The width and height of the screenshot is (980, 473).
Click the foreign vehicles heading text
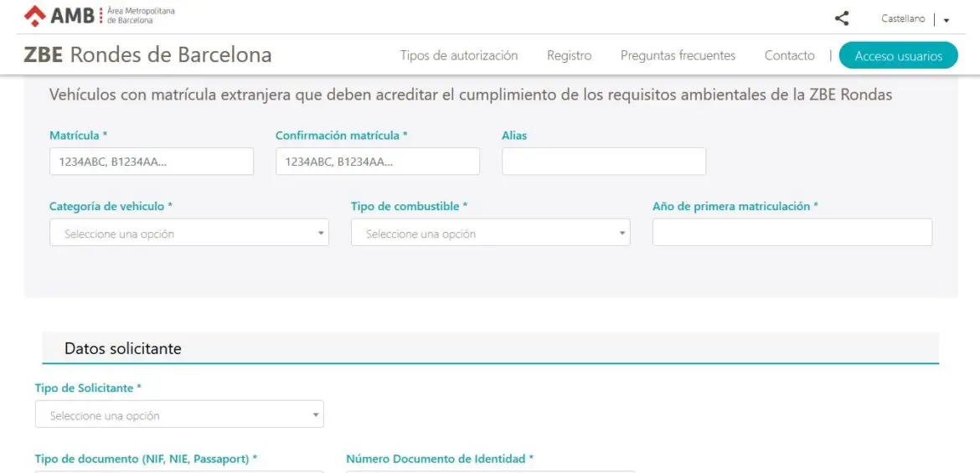(x=470, y=95)
